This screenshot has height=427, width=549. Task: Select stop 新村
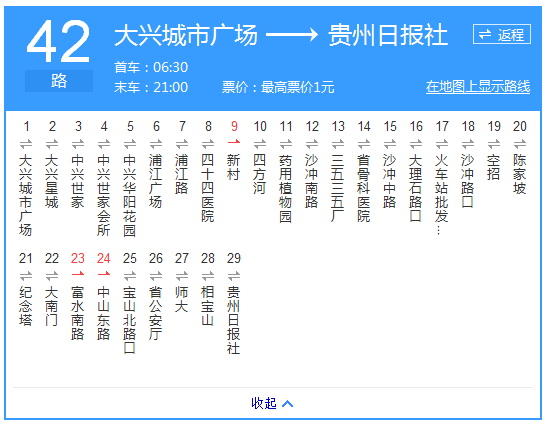tap(234, 167)
